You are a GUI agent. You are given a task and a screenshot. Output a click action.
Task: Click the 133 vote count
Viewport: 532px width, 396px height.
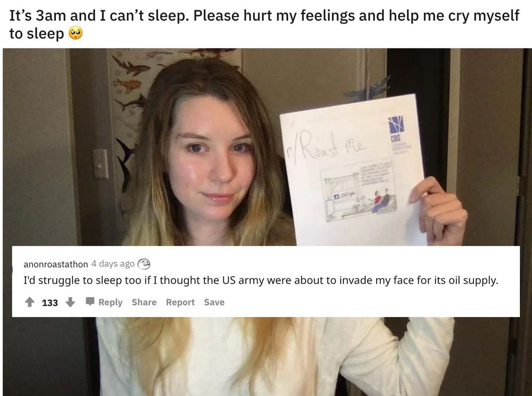point(50,303)
